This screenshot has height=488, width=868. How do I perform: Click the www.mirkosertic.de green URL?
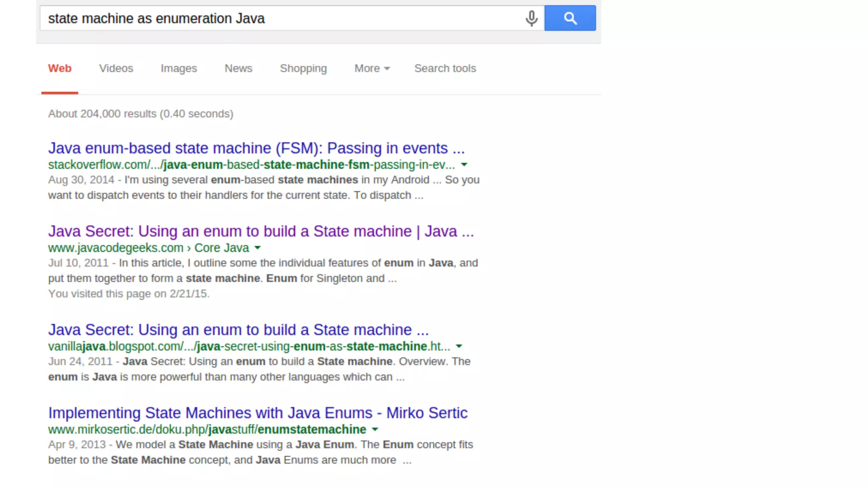tap(207, 430)
